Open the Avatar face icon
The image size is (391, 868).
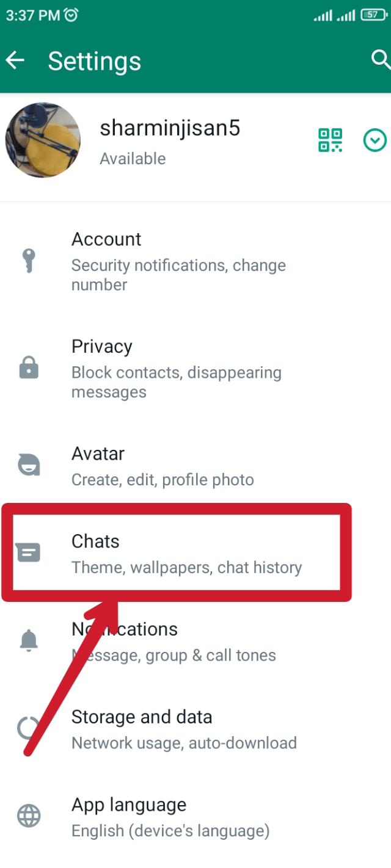tap(29, 465)
